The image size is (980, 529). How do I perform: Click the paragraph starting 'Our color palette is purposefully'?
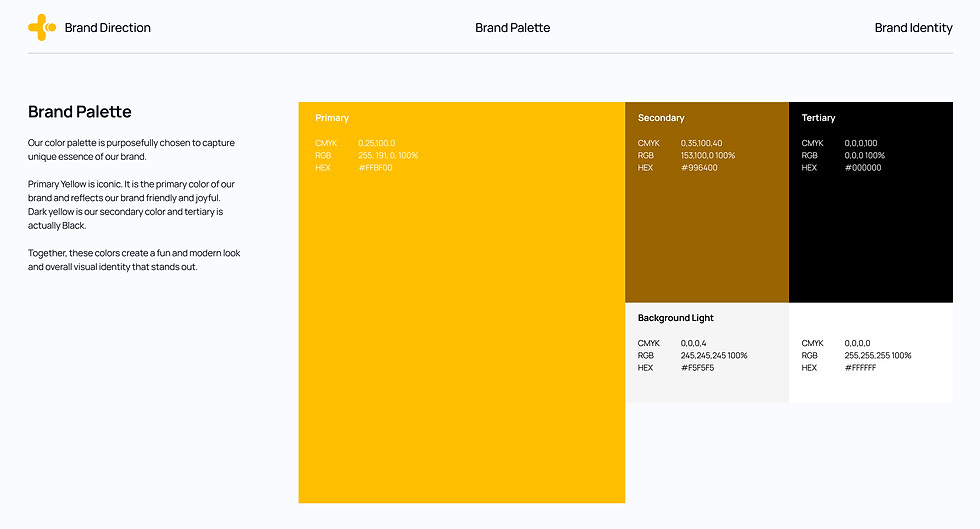[x=131, y=149]
